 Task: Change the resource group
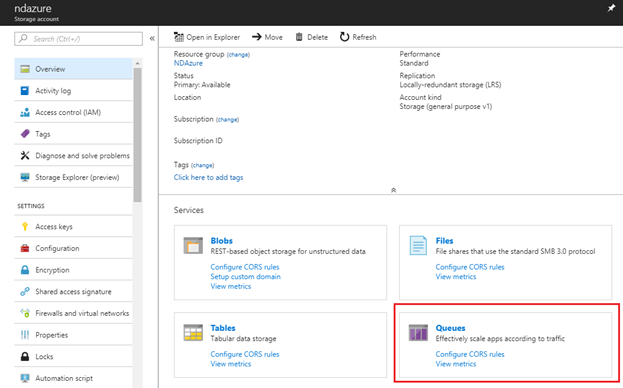238,54
